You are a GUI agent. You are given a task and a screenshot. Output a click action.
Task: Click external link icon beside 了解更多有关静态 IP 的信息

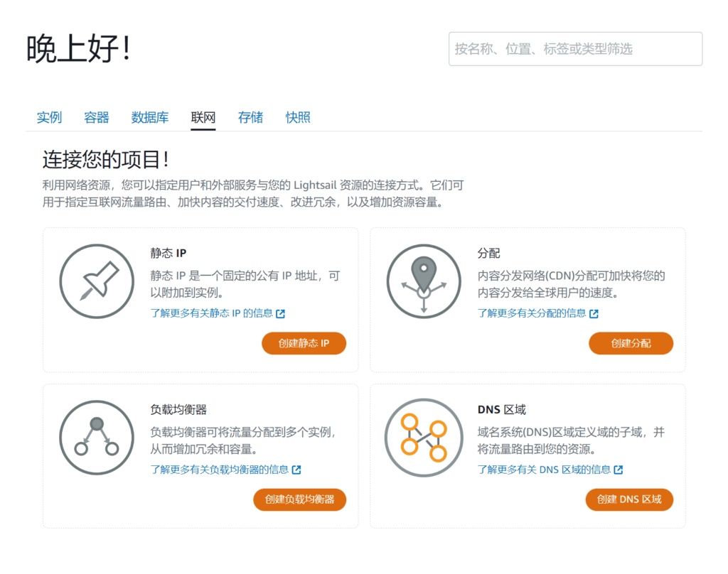281,313
